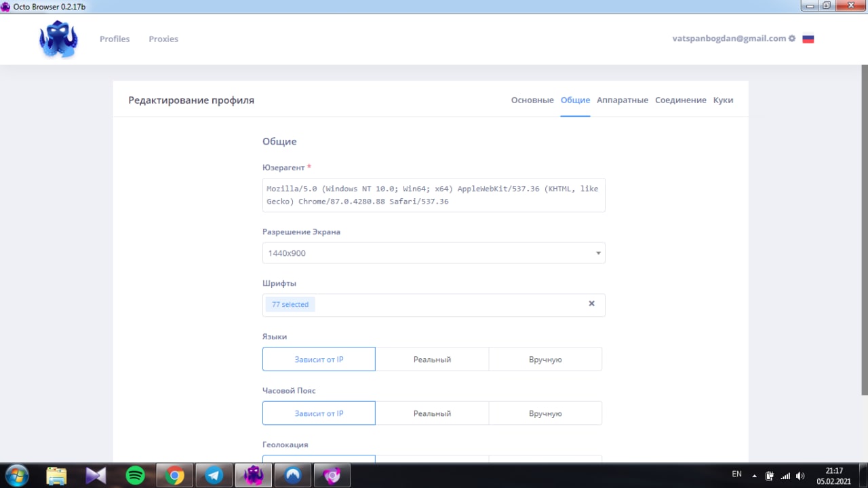Image resolution: width=868 pixels, height=488 pixels.
Task: Open account settings gear icon
Action: 792,39
